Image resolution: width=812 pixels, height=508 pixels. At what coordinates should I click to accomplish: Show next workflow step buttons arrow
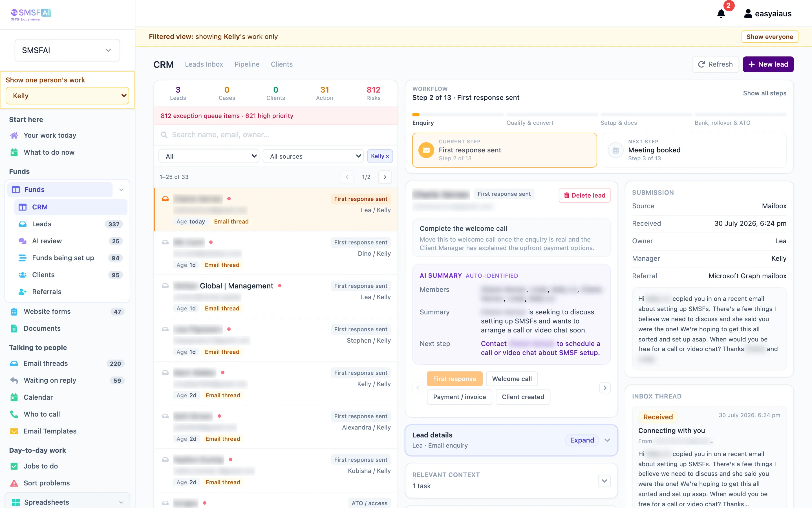pos(605,388)
